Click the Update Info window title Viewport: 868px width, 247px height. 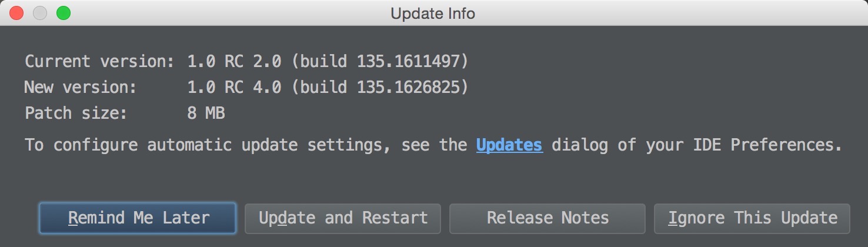[433, 13]
